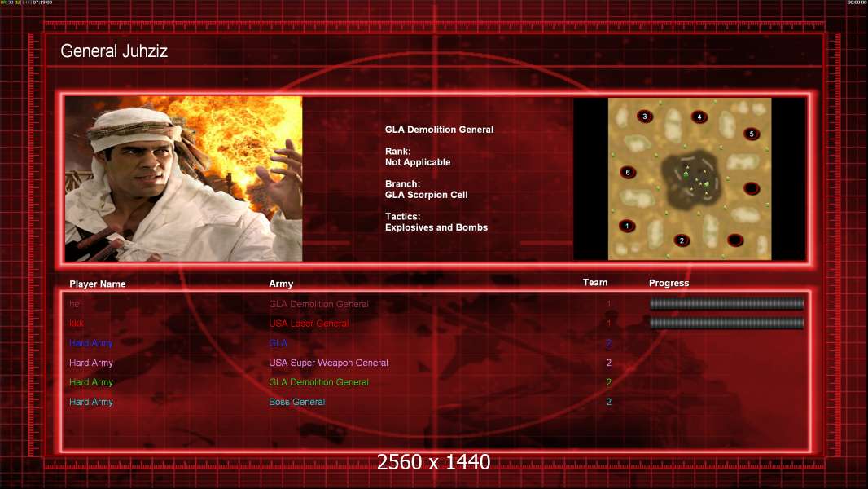Click the 'Team' column header
This screenshot has height=489, width=868.
(595, 283)
